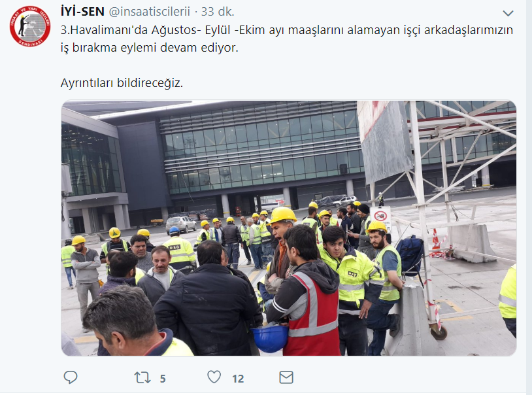Like the tweet with the heart icon
This screenshot has width=532, height=395.
coord(214,377)
